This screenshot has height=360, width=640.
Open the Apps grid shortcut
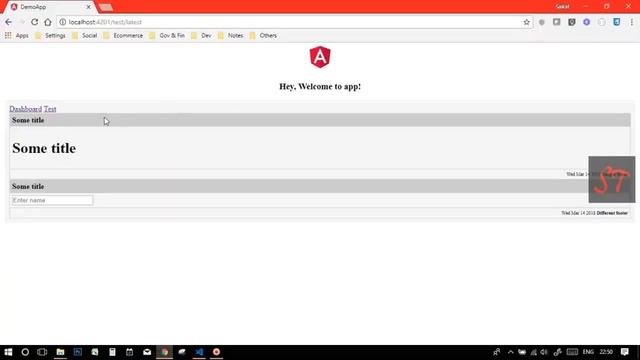[17, 36]
